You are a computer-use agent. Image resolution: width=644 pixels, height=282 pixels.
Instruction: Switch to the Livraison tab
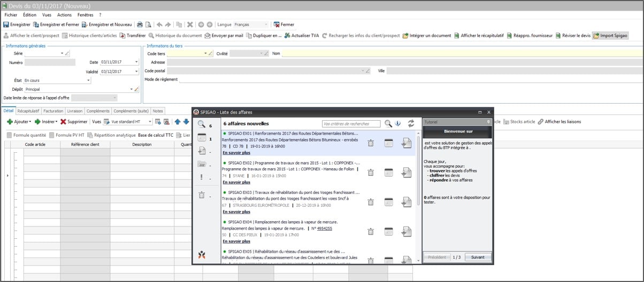[75, 111]
